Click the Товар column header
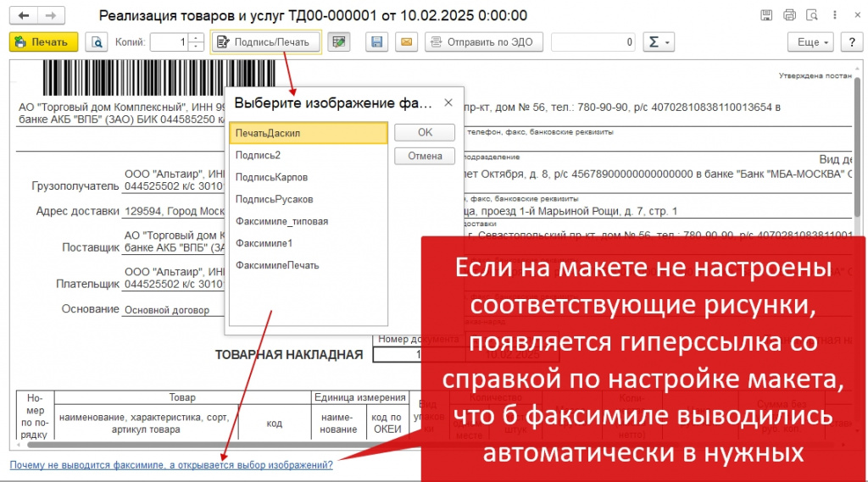 (x=182, y=397)
